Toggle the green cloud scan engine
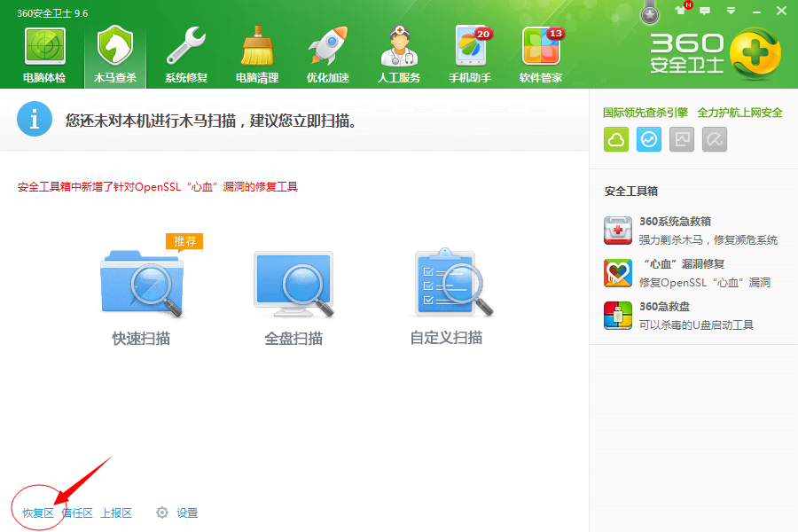 (x=616, y=139)
